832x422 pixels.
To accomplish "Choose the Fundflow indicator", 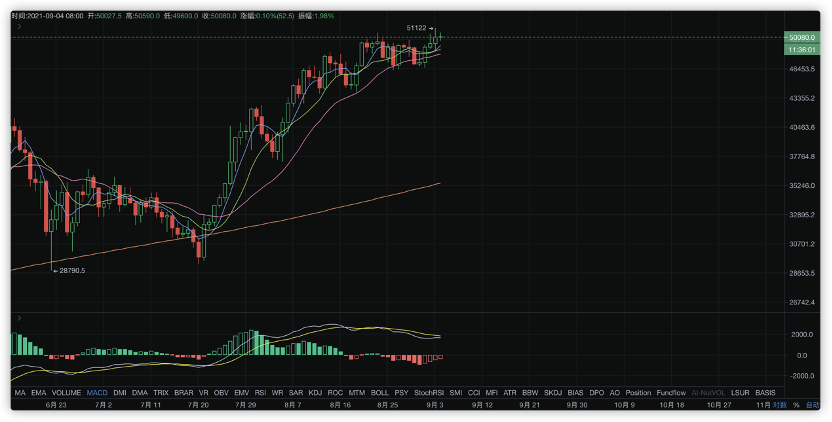I will pos(671,393).
